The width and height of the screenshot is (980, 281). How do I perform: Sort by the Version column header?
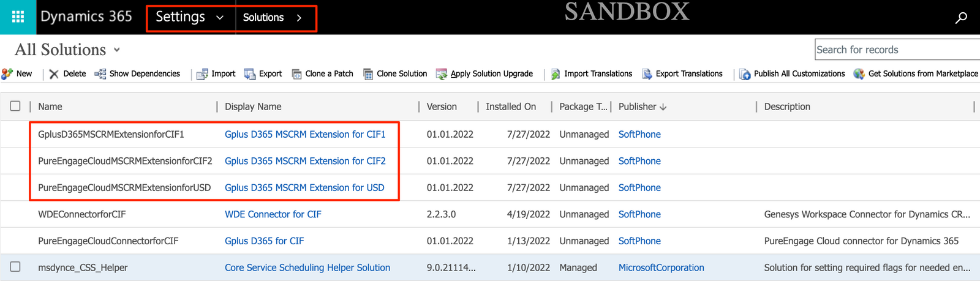(442, 107)
